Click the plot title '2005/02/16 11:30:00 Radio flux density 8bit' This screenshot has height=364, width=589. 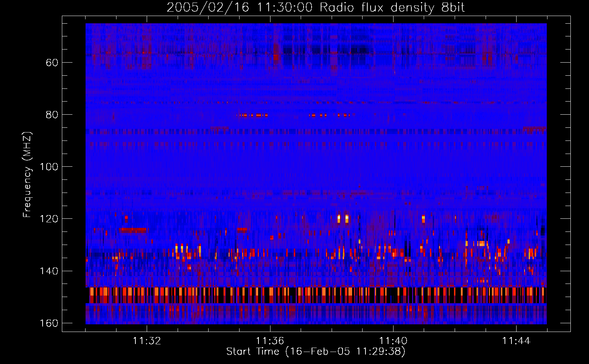pyautogui.click(x=316, y=8)
